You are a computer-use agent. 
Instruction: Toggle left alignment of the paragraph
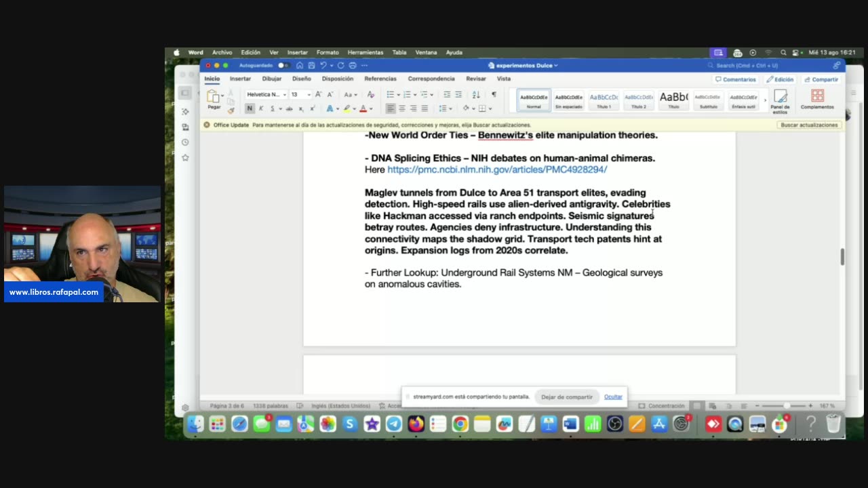391,108
